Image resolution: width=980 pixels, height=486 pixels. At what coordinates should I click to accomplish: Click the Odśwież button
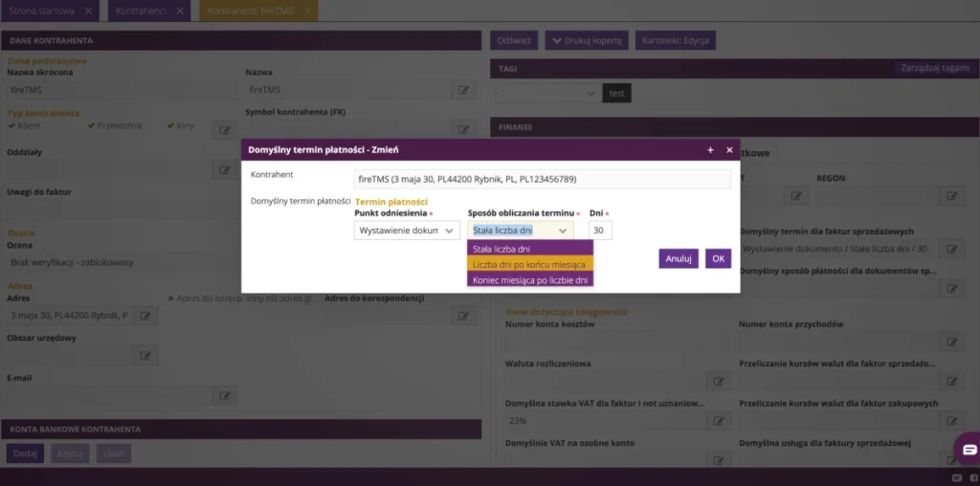[514, 40]
